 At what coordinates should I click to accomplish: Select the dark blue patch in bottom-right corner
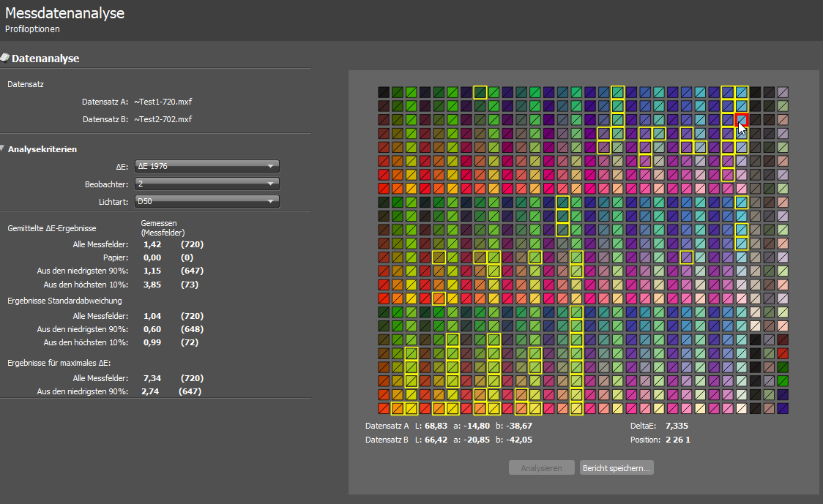click(783, 408)
